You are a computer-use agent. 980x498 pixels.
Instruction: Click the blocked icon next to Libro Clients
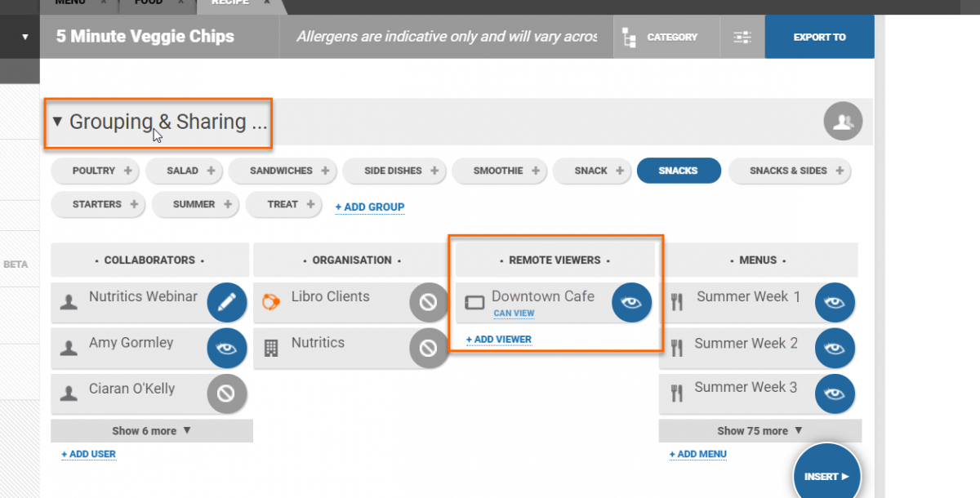pos(428,303)
